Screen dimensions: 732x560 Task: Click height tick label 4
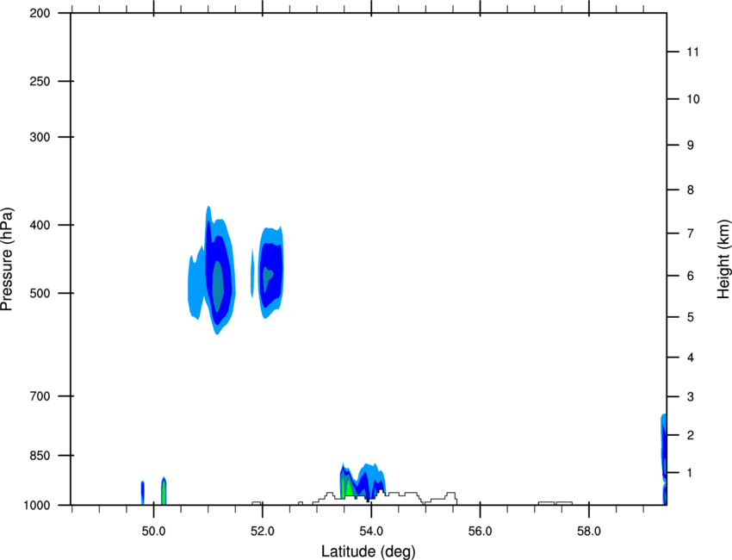click(x=691, y=358)
